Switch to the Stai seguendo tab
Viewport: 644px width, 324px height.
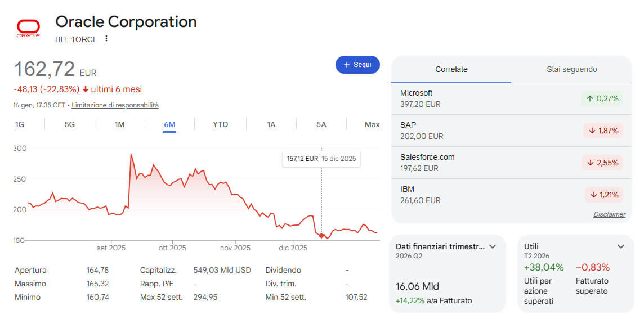tap(571, 69)
